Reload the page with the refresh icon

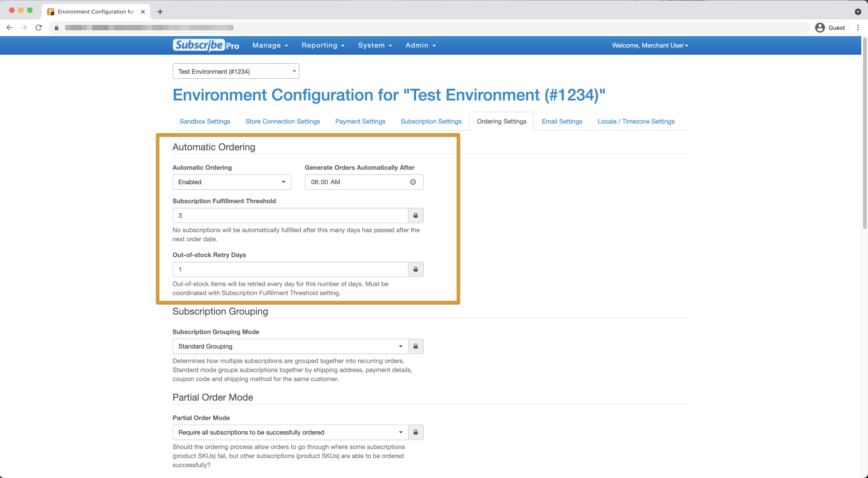click(38, 28)
